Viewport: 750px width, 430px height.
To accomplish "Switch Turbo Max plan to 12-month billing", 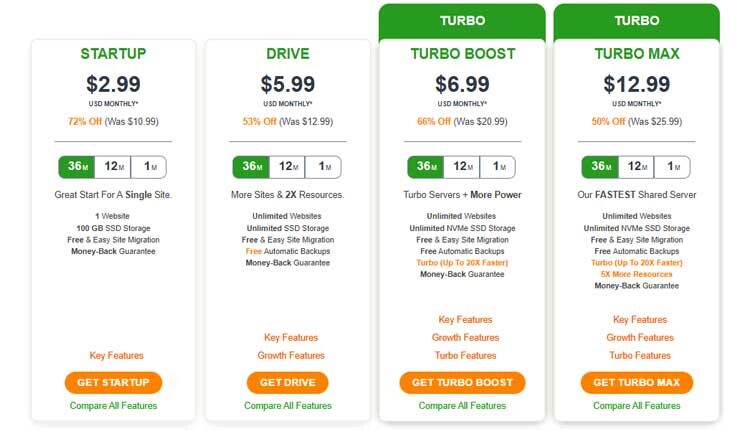I will (637, 166).
